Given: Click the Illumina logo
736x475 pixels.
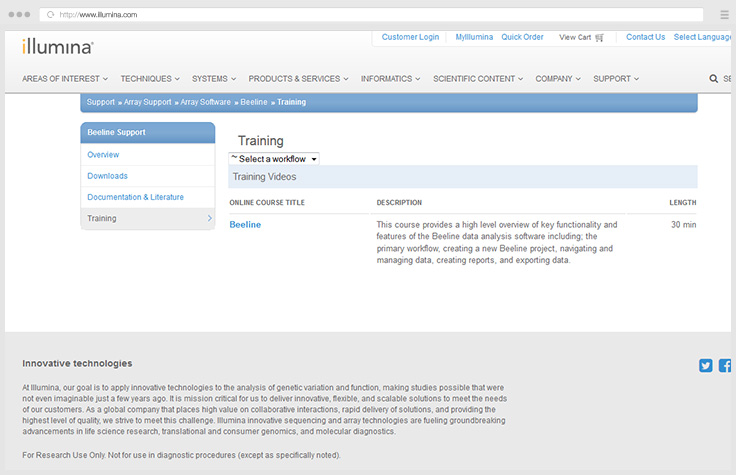Looking at the screenshot, I should [x=57, y=46].
